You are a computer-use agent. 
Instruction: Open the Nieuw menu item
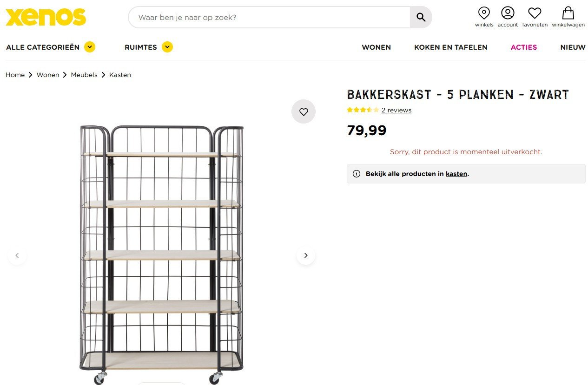573,47
